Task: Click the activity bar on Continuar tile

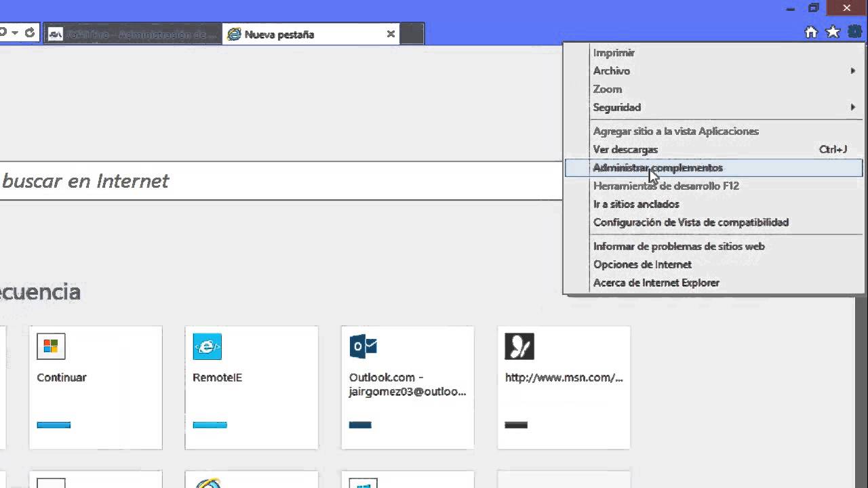Action: pyautogui.click(x=54, y=425)
